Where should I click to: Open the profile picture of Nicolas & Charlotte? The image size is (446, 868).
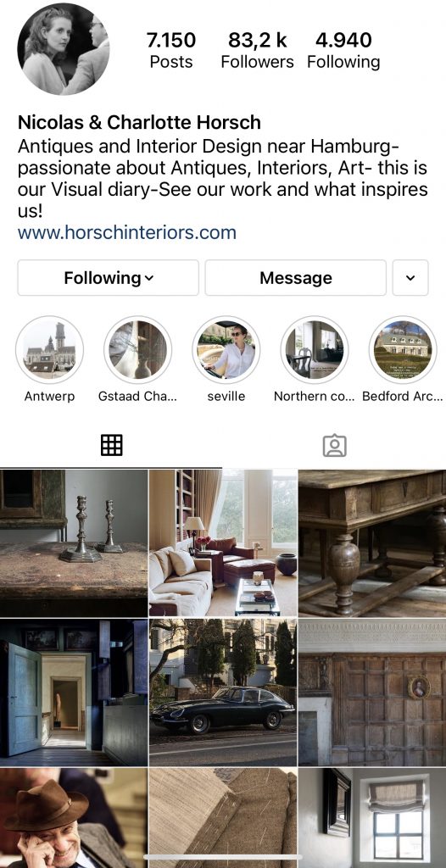tap(63, 49)
